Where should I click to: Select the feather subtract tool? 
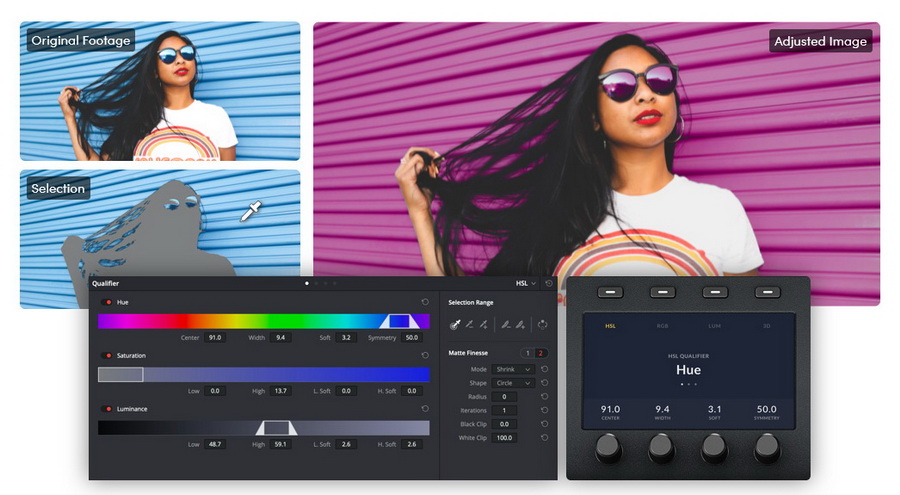tap(506, 324)
